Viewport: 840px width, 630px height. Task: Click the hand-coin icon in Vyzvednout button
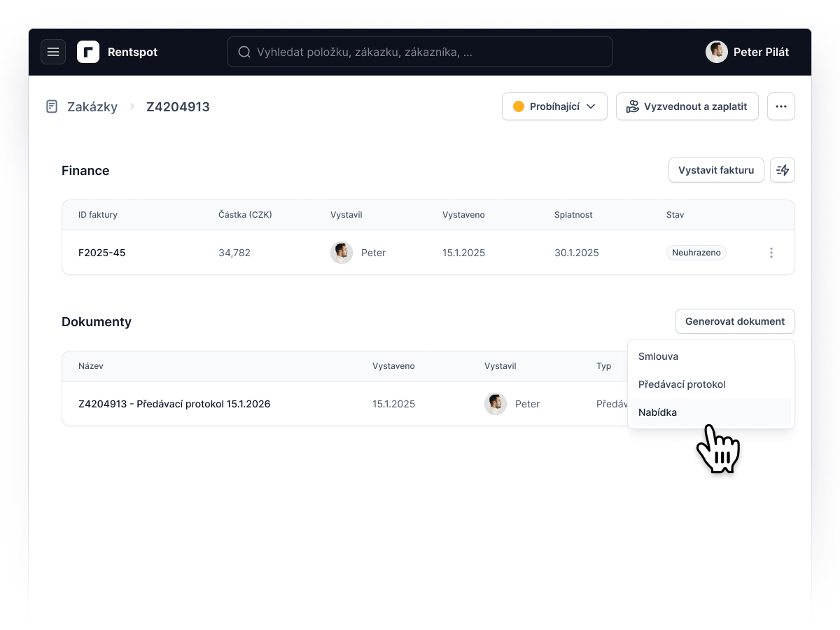(633, 106)
